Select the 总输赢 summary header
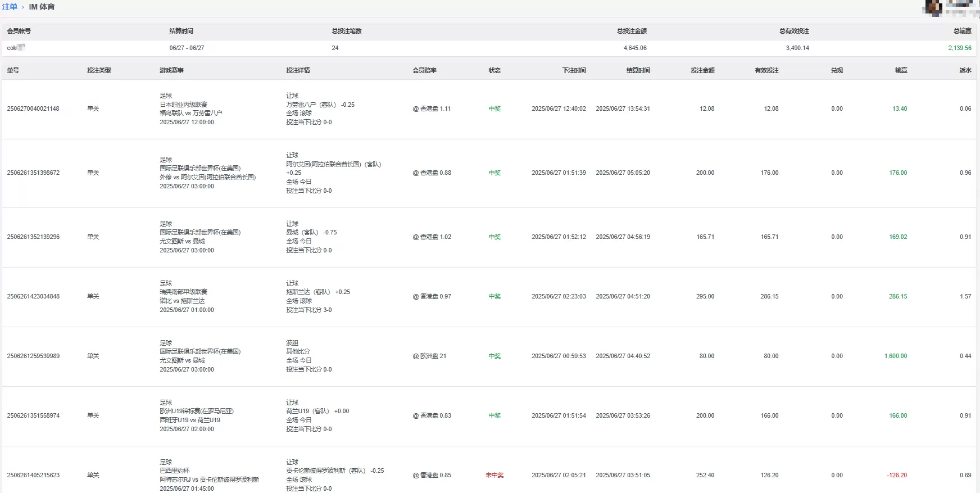980x493 pixels. pos(963,31)
